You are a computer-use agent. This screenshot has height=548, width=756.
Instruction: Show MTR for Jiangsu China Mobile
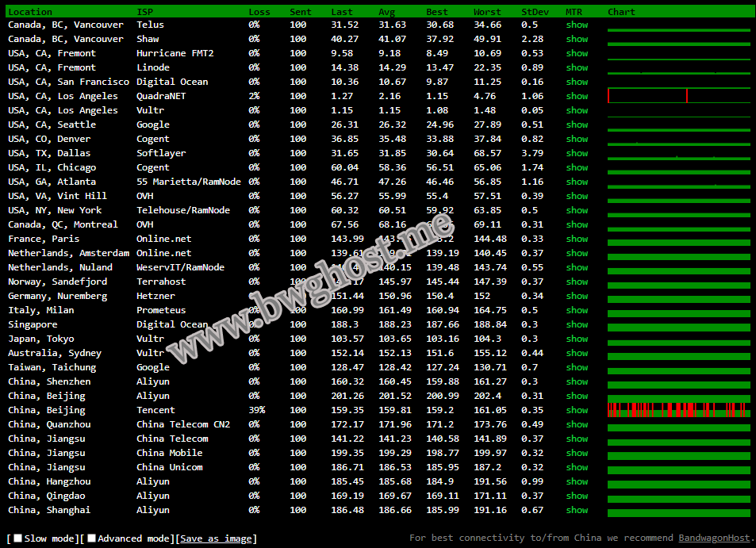[x=577, y=453]
